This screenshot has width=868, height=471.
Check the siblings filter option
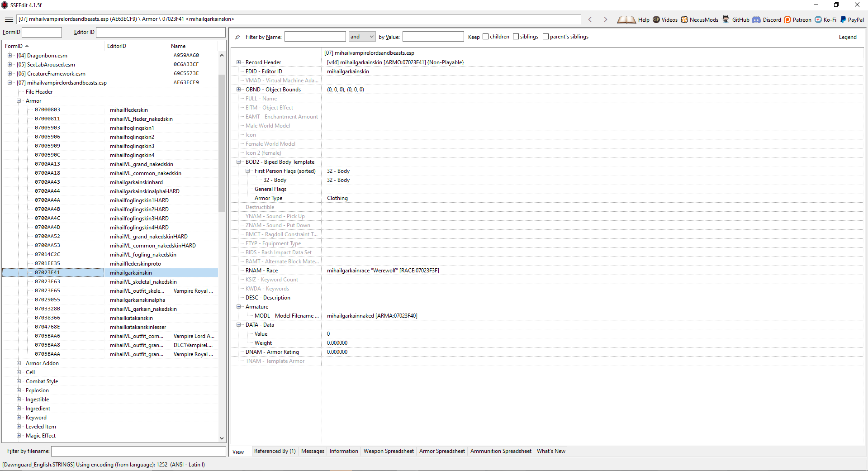click(515, 36)
